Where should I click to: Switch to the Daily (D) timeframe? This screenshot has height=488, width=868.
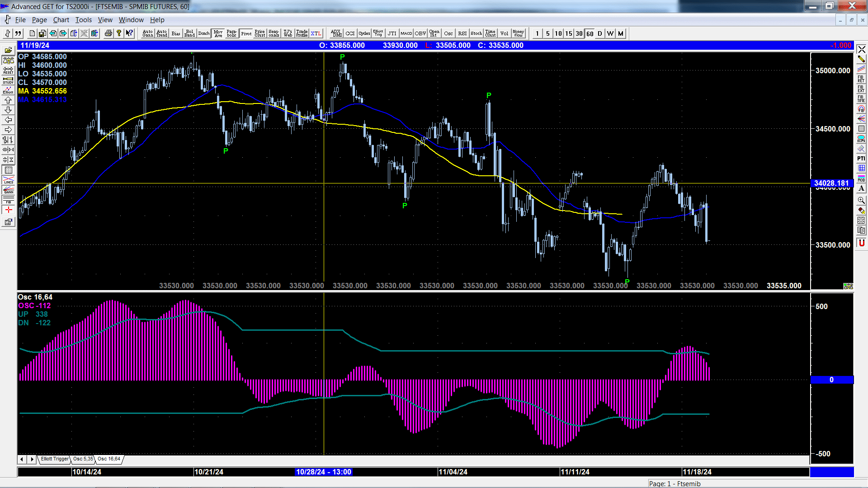point(600,33)
